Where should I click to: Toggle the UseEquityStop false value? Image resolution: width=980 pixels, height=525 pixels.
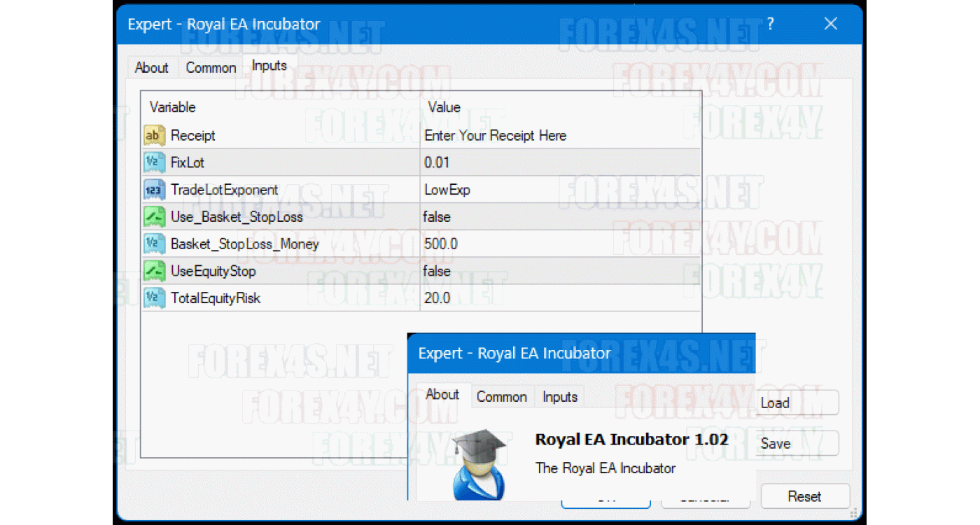[x=437, y=271]
